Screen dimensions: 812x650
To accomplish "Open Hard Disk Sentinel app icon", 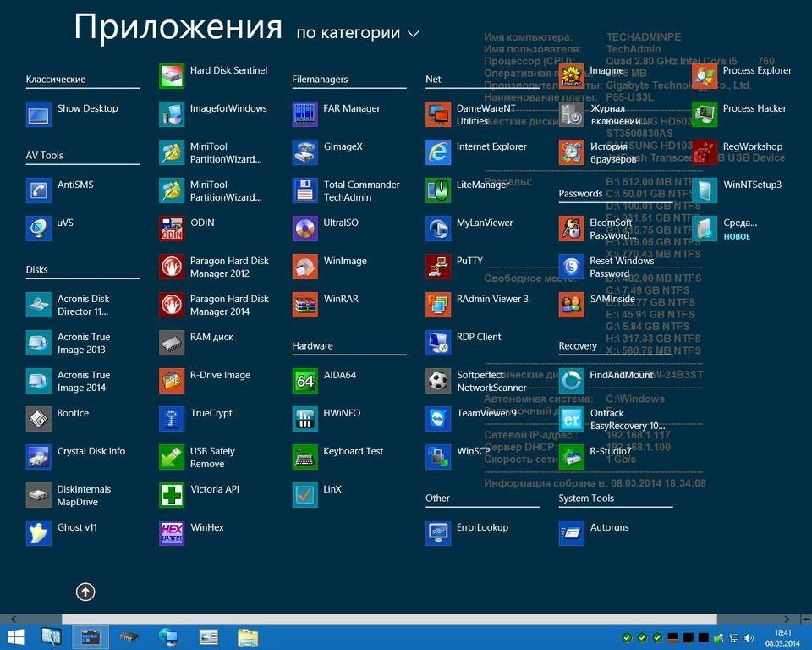I will [x=172, y=76].
